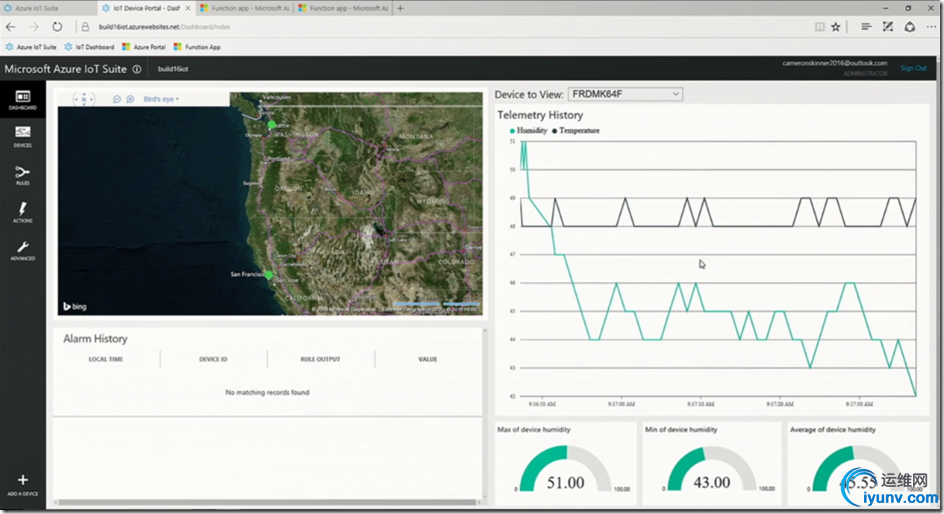Image resolution: width=944 pixels, height=514 pixels.
Task: Open the Actions lightning bolt section
Action: (x=22, y=212)
